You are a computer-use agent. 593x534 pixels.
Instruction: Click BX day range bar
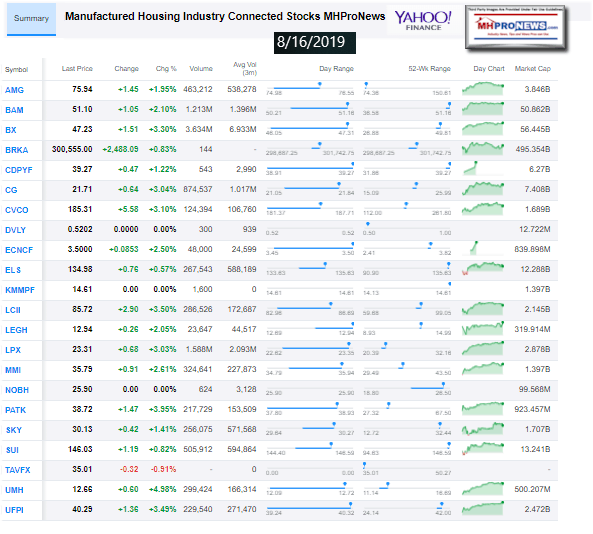(x=310, y=127)
